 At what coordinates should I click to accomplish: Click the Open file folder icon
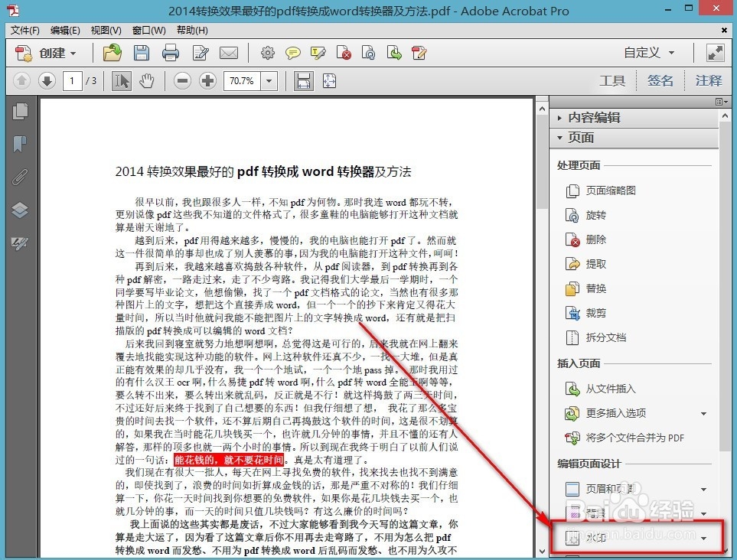pos(113,53)
